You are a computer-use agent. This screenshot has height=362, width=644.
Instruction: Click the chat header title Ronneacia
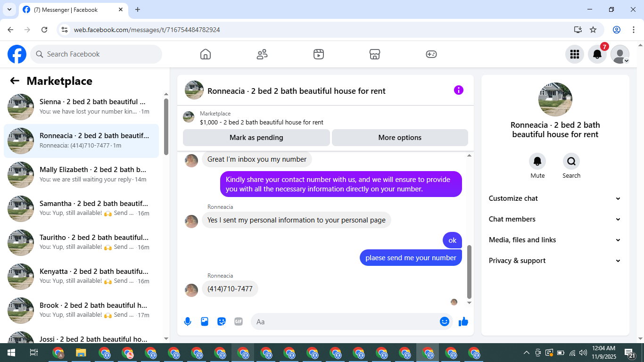click(297, 91)
